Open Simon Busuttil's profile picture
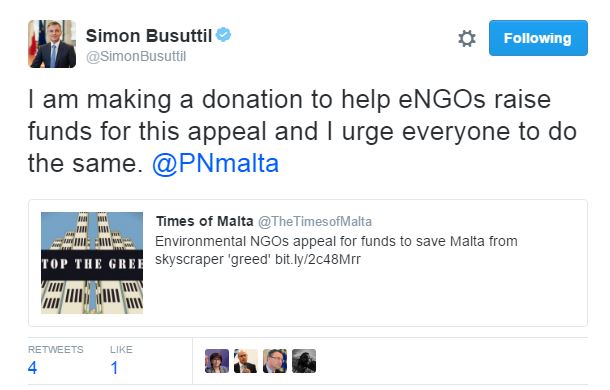610x390 pixels. click(52, 44)
